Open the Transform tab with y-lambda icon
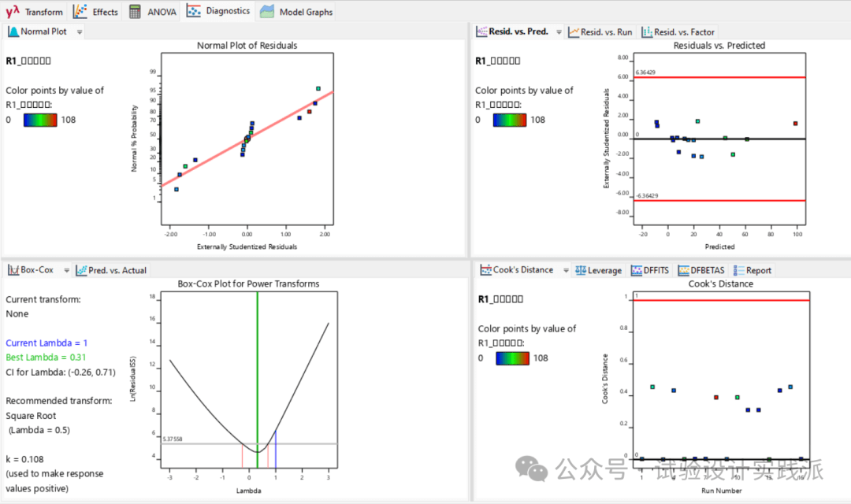Viewport: 851px width, 504px height. tap(13, 12)
